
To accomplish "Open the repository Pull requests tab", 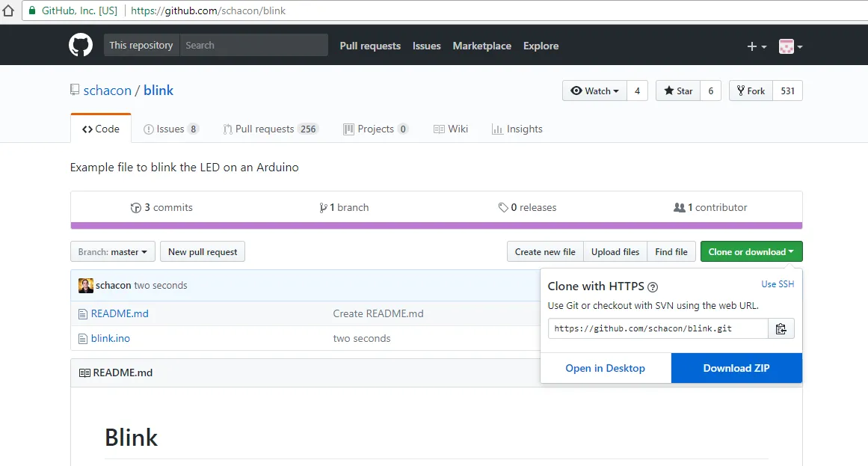I will point(270,129).
